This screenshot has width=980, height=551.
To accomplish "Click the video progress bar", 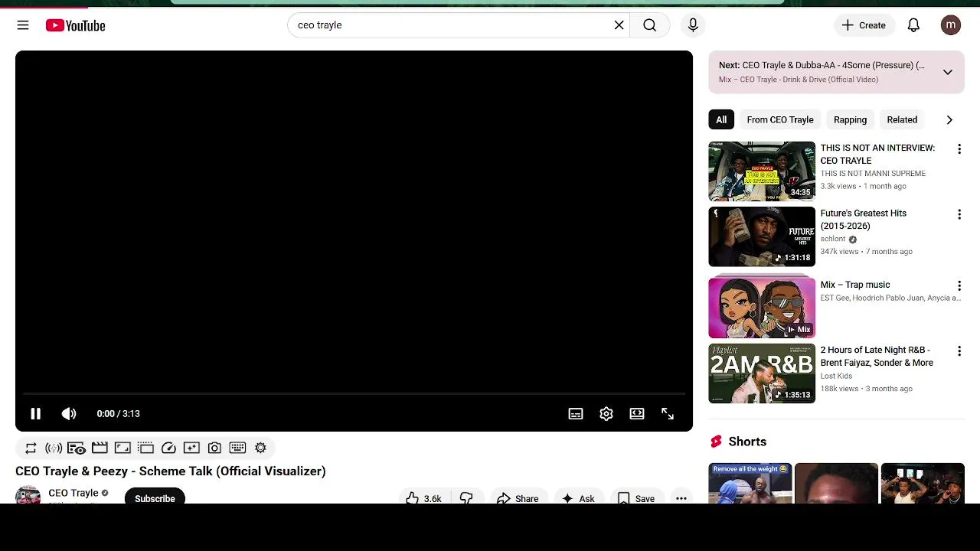I will (x=354, y=395).
